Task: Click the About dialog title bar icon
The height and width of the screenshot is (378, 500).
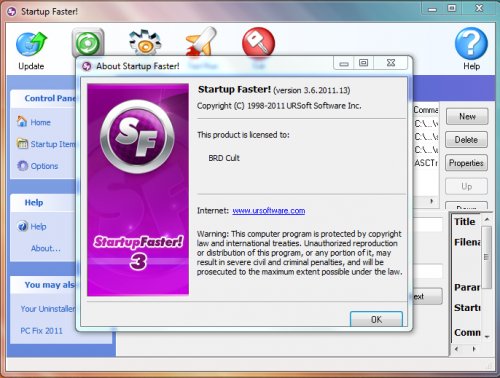Action: tap(87, 66)
